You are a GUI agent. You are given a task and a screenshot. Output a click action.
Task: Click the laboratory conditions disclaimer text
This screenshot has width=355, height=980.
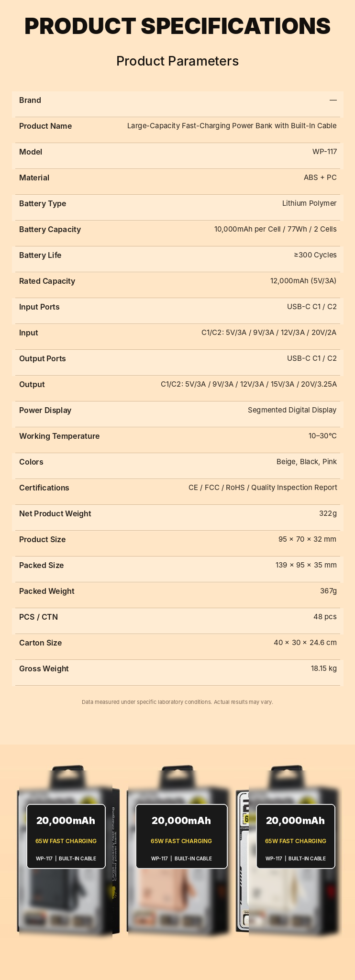[x=177, y=702]
